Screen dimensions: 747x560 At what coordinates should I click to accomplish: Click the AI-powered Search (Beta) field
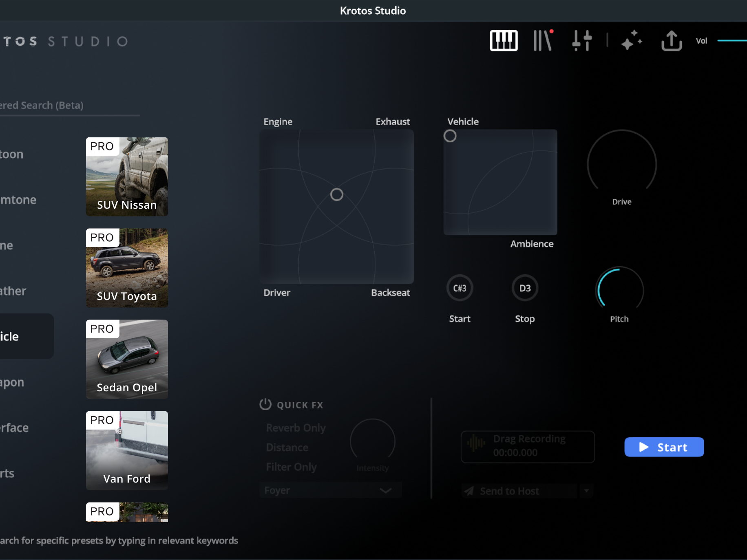(70, 106)
